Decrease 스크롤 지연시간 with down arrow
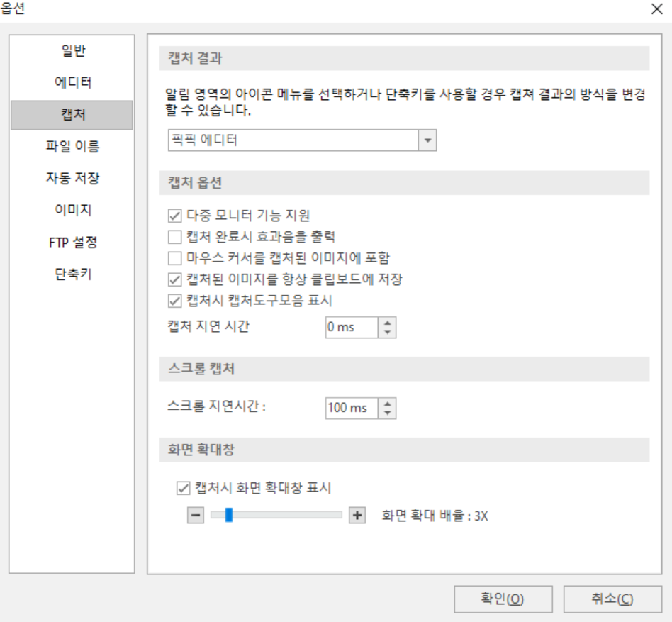The height and width of the screenshot is (622, 672). [388, 413]
